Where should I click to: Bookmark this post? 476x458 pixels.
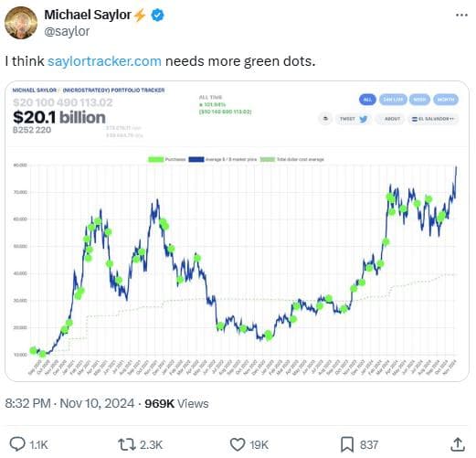(346, 444)
